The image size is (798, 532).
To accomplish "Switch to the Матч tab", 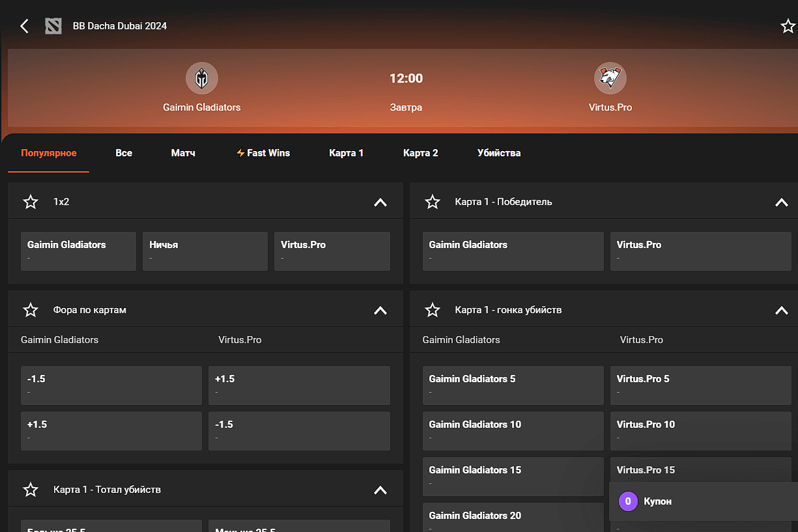I will tap(183, 153).
